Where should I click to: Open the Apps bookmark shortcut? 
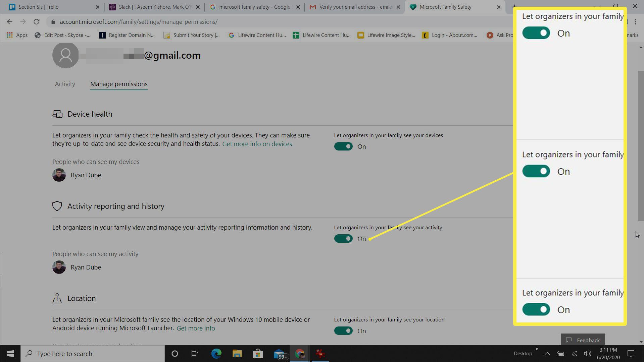click(17, 35)
